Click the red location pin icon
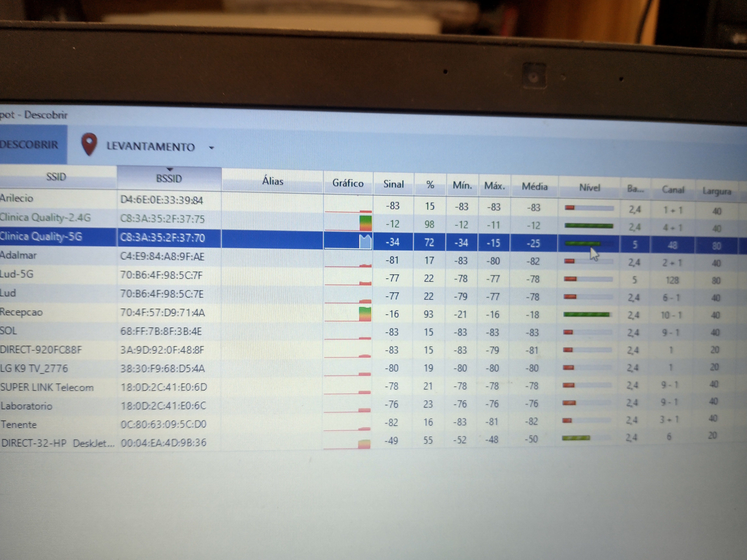This screenshot has height=560, width=747. (x=89, y=144)
